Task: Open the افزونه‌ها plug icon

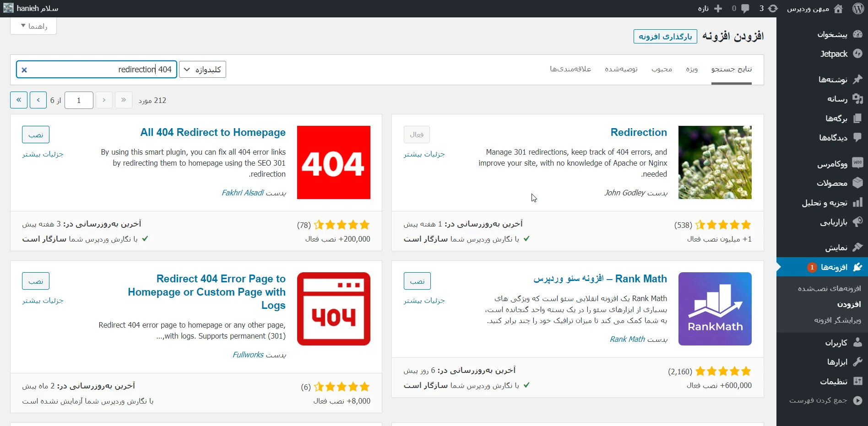Action: pos(857,267)
